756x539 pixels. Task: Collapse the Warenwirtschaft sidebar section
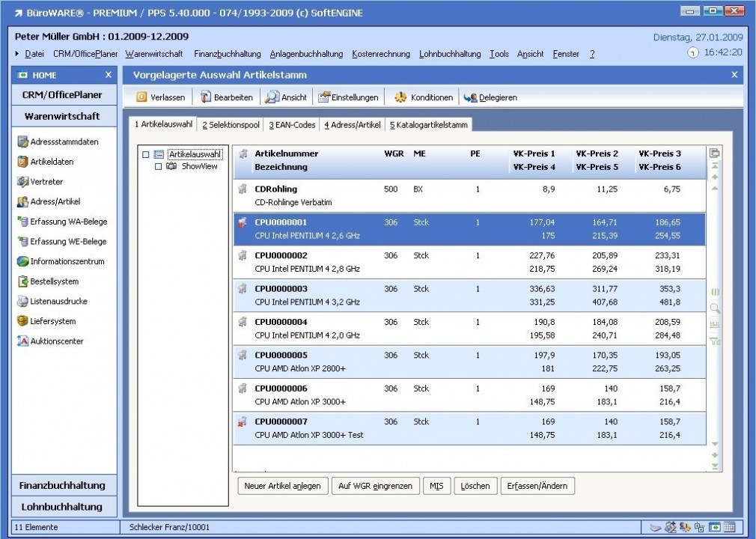tap(64, 116)
